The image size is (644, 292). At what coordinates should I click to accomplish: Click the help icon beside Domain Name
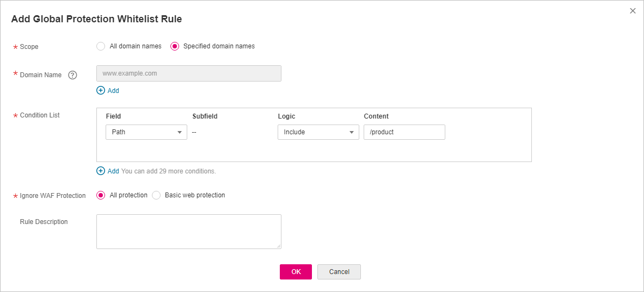click(72, 75)
